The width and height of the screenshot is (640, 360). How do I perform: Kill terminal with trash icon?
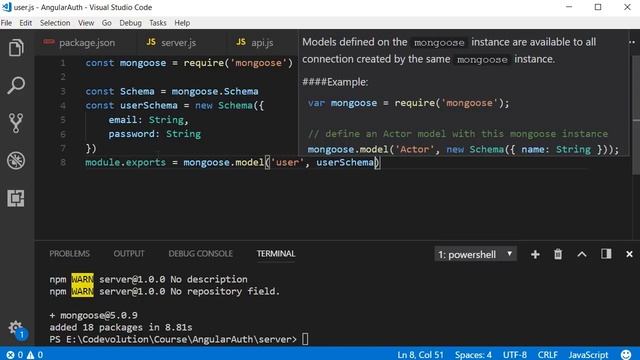pyautogui.click(x=558, y=254)
